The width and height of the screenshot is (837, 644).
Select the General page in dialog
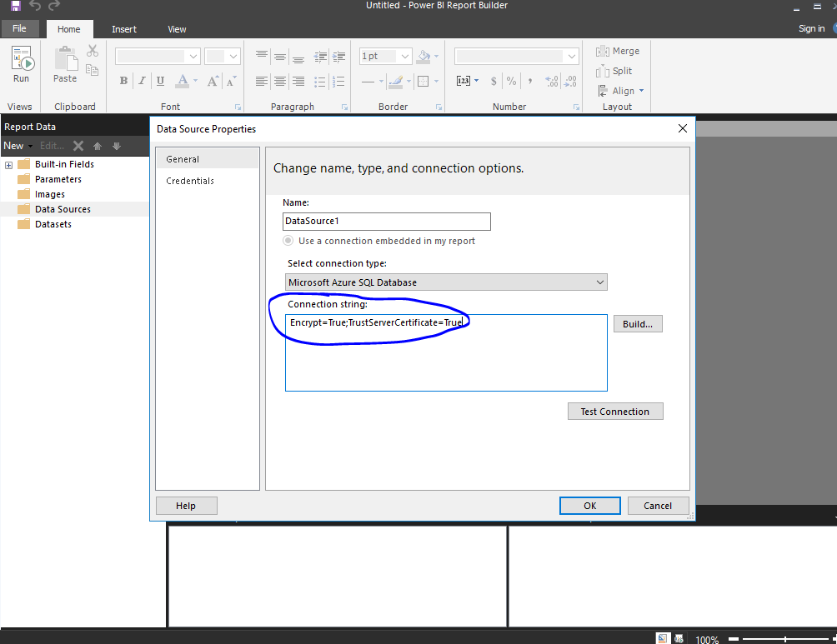207,159
